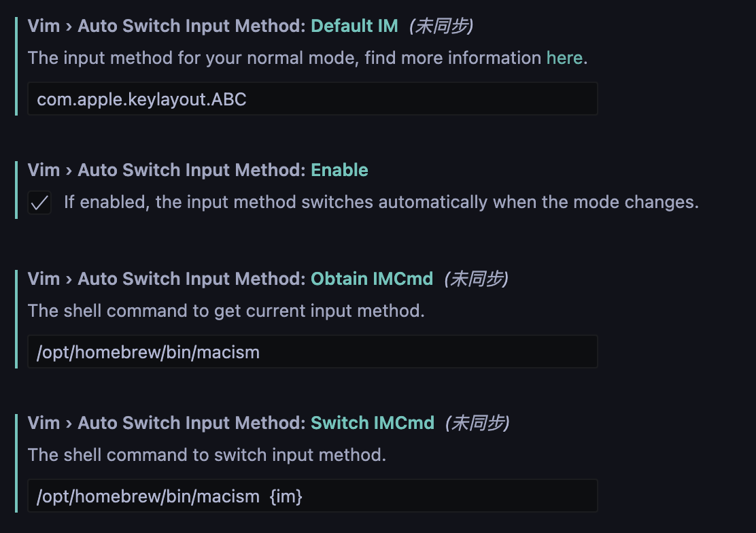This screenshot has width=756, height=533.
Task: Click the 未同步 label beside Obtain IMCmd
Action: tap(476, 279)
